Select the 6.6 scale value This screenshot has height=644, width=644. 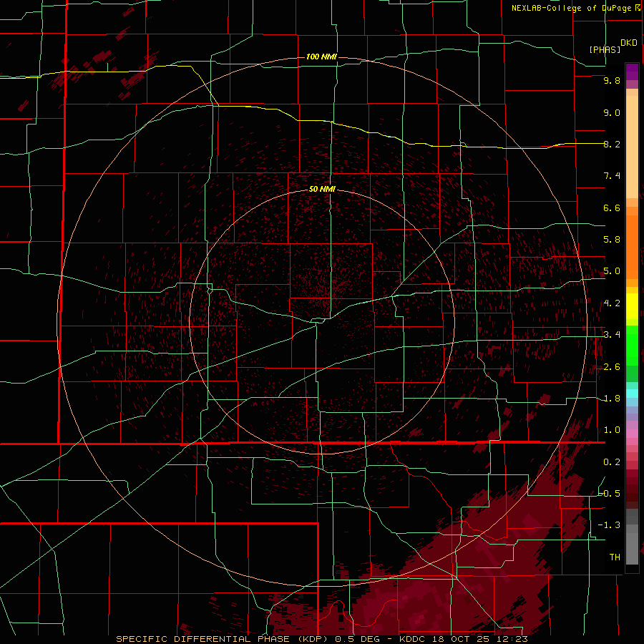[x=612, y=208]
